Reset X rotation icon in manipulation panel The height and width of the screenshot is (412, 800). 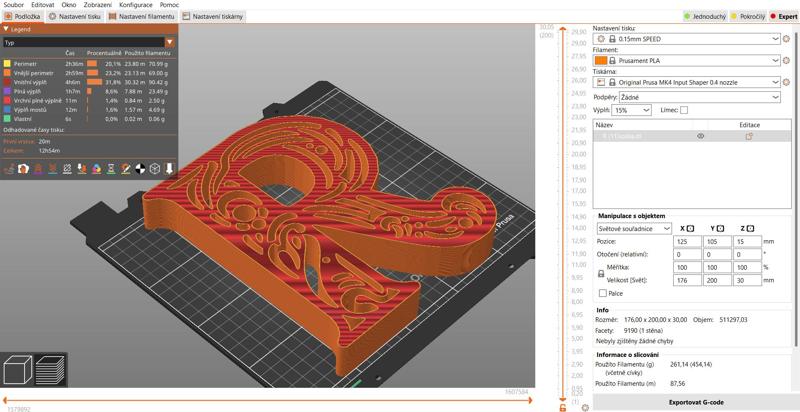point(691,228)
